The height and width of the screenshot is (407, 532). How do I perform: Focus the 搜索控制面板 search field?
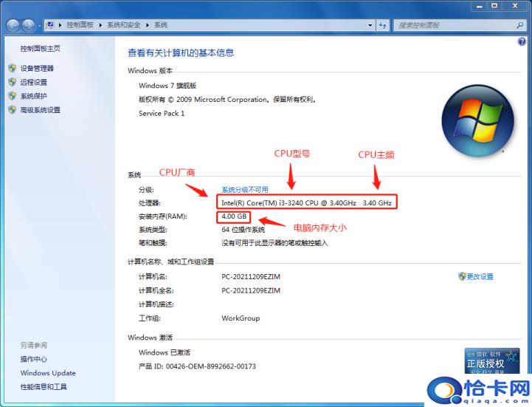[455, 25]
